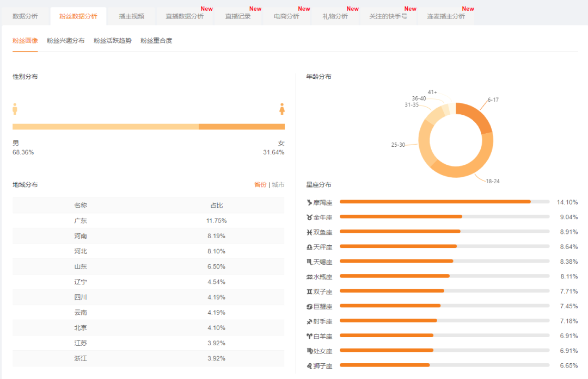Go to the 连麦播主分析 tab
This screenshot has height=379, width=588.
445,16
